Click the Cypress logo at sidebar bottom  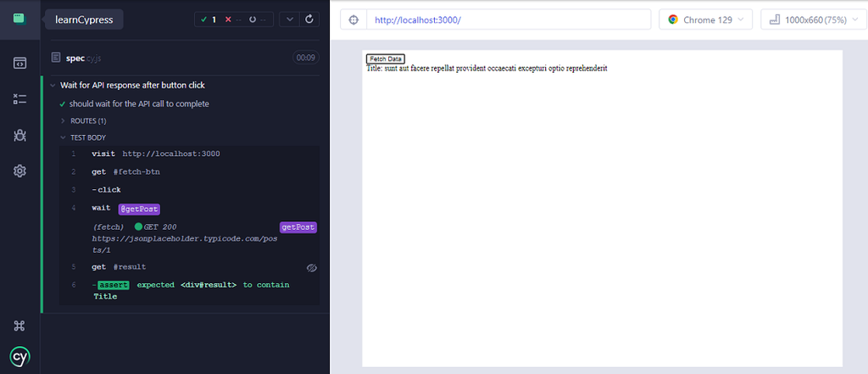(x=20, y=356)
